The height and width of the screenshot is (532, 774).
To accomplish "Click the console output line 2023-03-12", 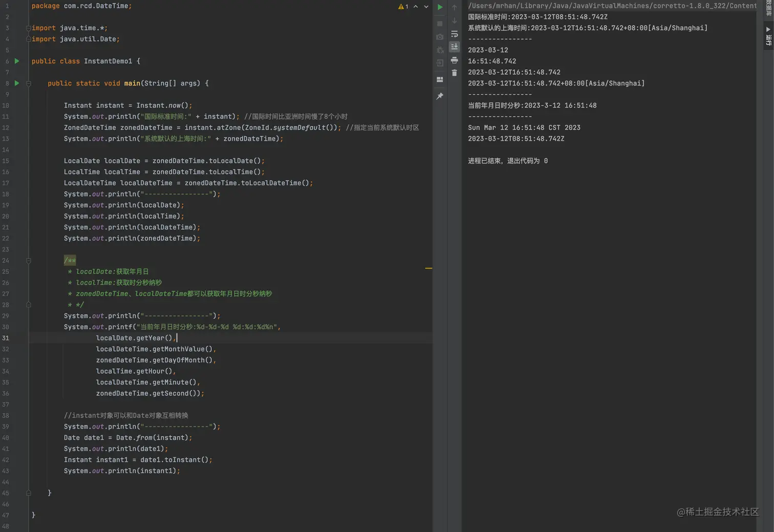I will point(488,50).
